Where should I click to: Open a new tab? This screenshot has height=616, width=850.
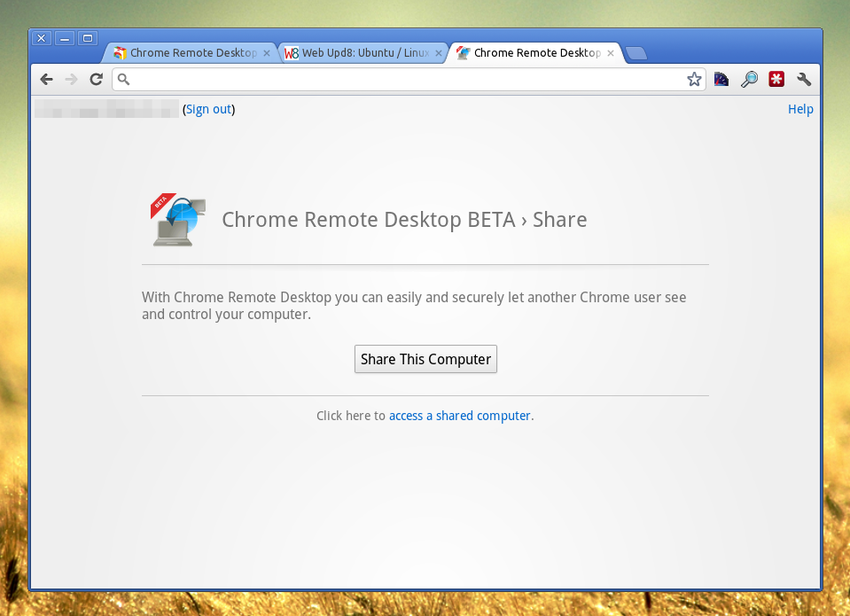tap(636, 53)
